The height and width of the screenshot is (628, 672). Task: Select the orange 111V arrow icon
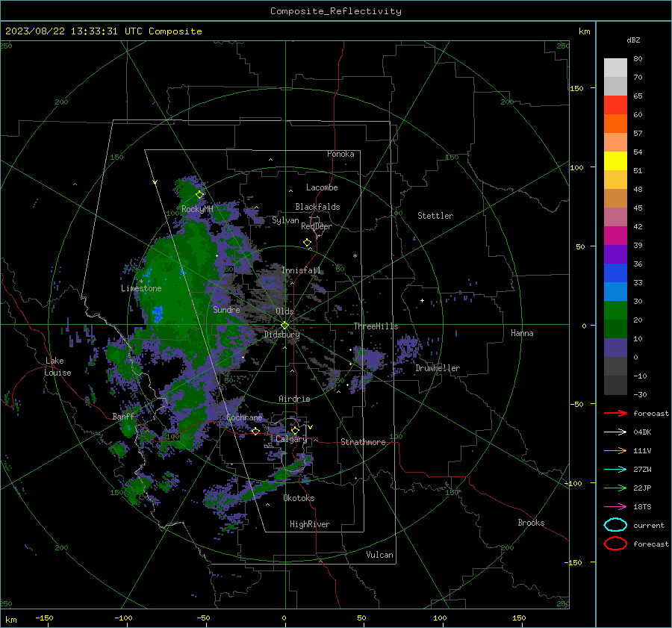[615, 450]
